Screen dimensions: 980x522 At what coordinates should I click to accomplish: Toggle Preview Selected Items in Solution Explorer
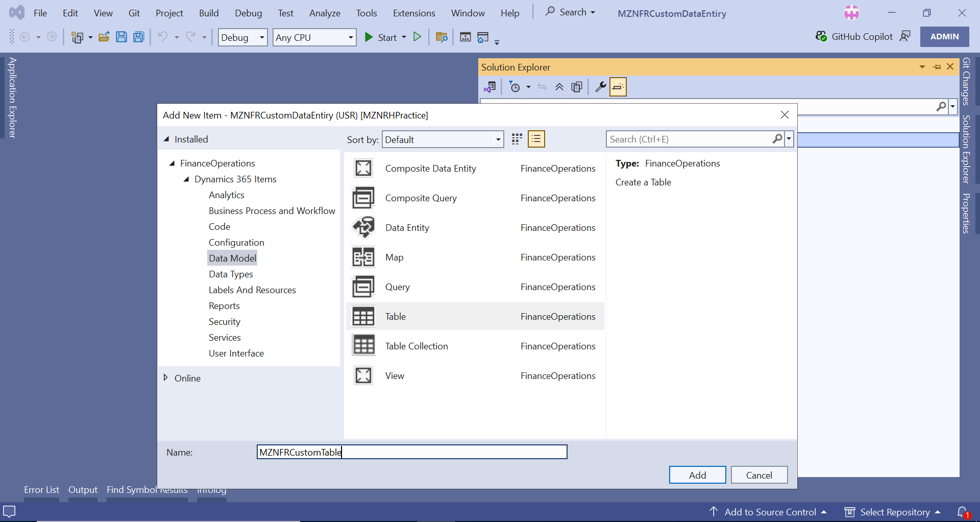618,87
